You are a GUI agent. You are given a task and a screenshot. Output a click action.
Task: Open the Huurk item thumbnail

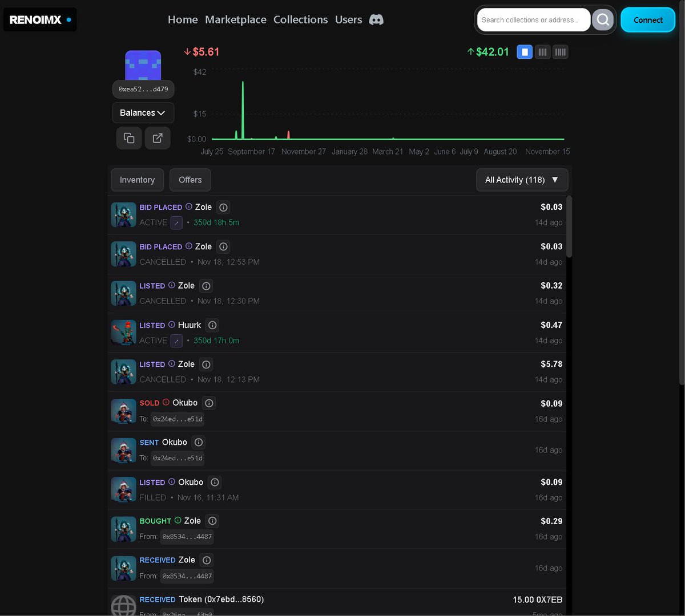pos(123,333)
